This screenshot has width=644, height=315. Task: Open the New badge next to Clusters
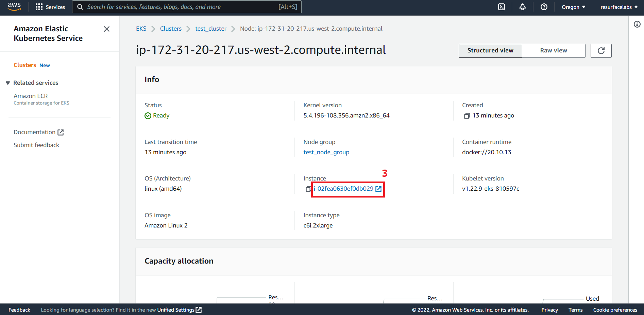pos(45,65)
